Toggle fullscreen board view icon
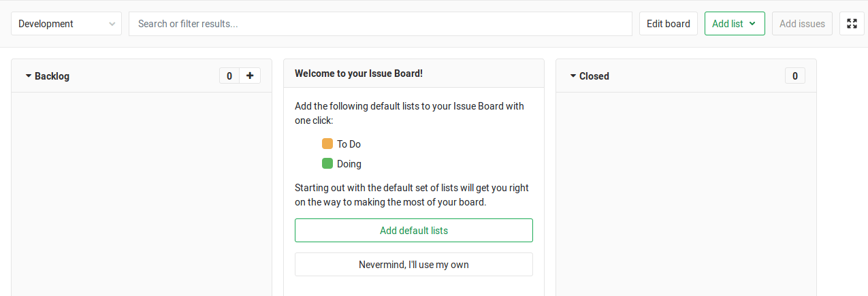868x296 pixels. [852, 24]
